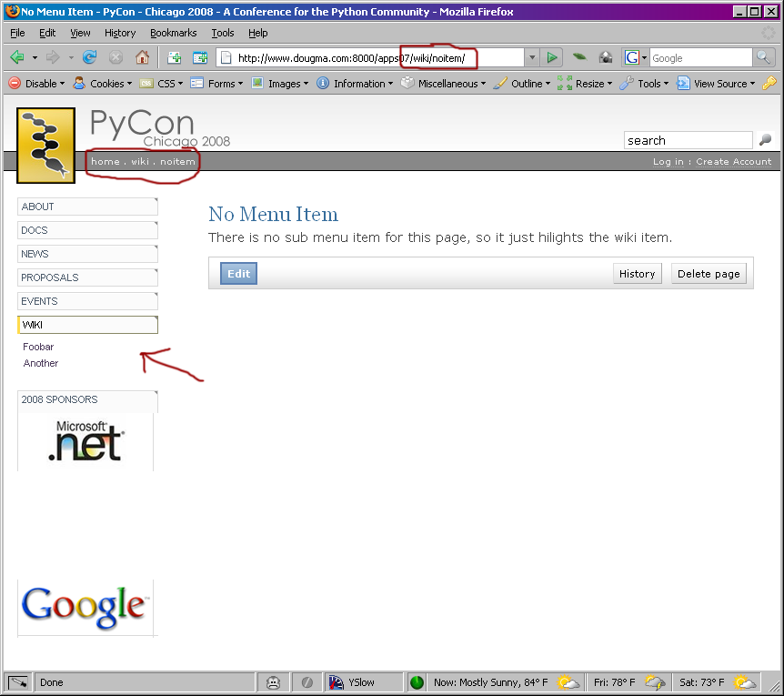Open the Disable dropdown in developer toolbar
This screenshot has height=696, width=784.
pos(37,84)
